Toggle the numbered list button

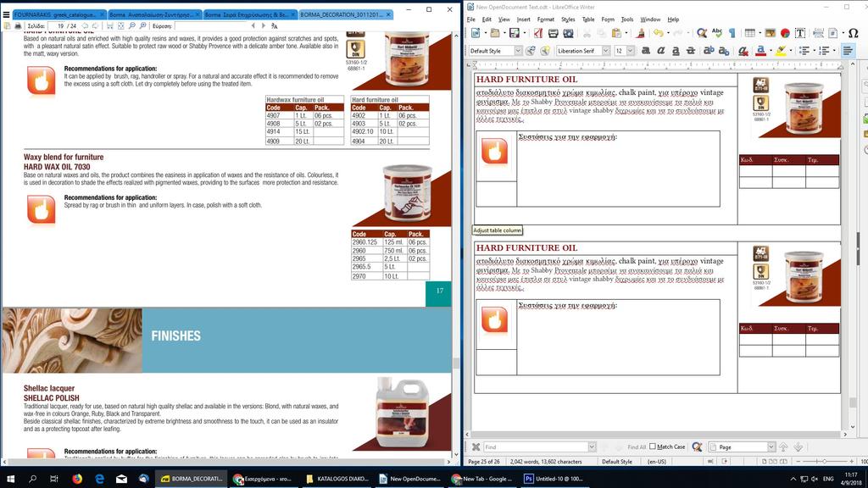[x=824, y=51]
